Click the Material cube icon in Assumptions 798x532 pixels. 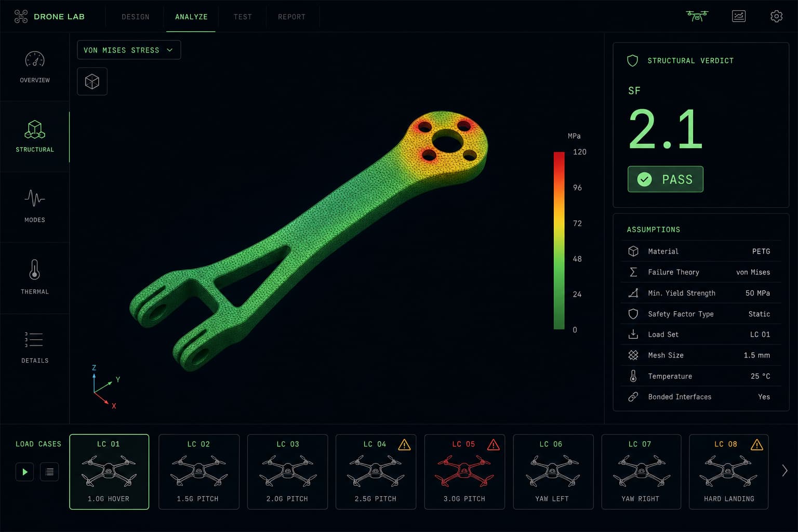tap(633, 251)
